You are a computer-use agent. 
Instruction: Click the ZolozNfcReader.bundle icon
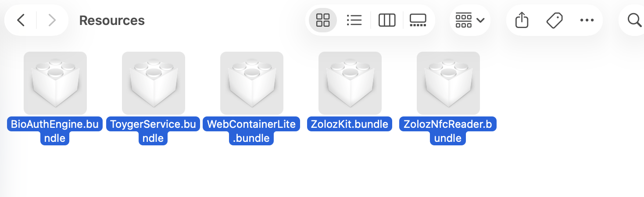pos(448,83)
